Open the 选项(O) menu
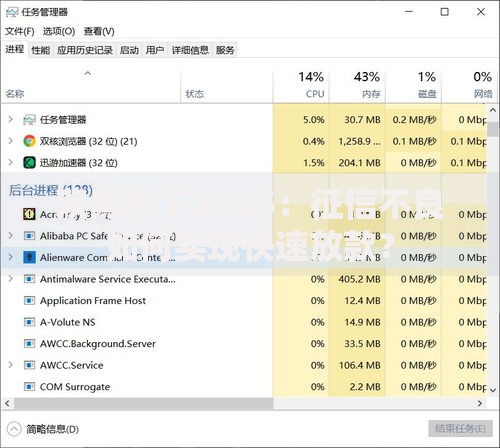Screen dimensions: 500x448 [59, 31]
